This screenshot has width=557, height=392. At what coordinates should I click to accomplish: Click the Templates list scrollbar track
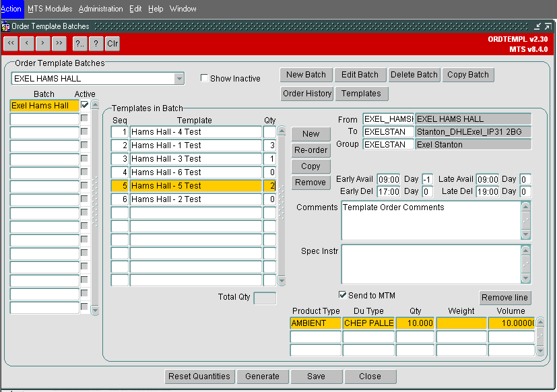[282, 206]
